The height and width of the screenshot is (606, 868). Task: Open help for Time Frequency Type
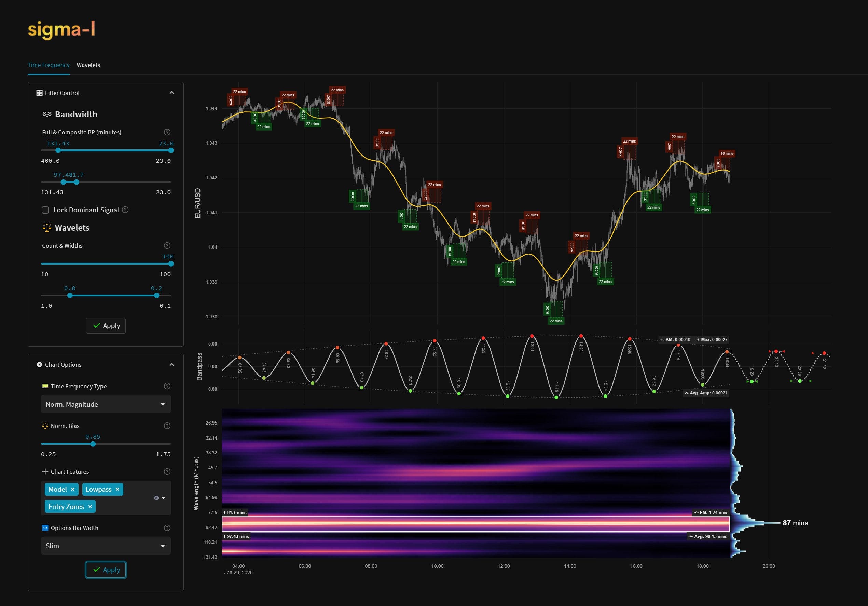point(167,386)
